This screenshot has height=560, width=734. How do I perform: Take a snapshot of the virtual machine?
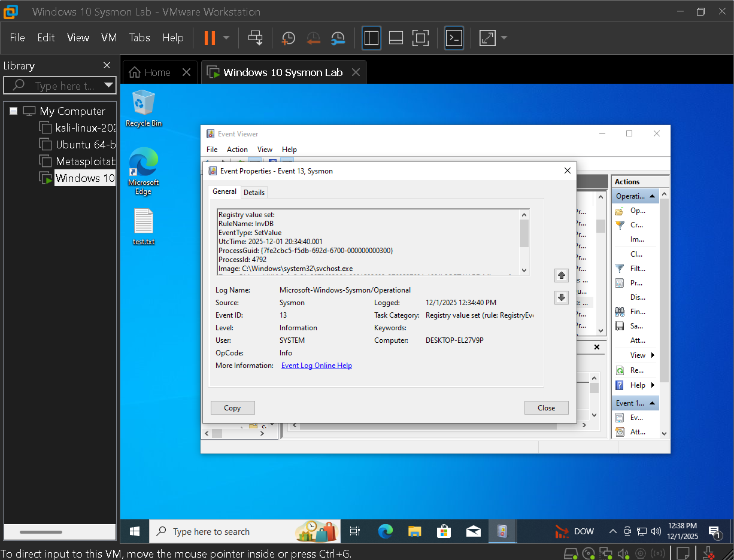click(288, 38)
